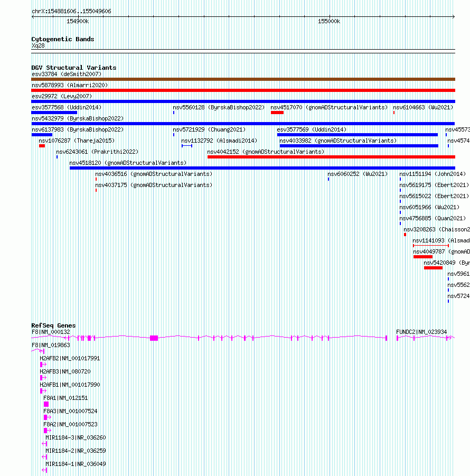Click nsv4518120 gnomAD variant label

(128, 163)
